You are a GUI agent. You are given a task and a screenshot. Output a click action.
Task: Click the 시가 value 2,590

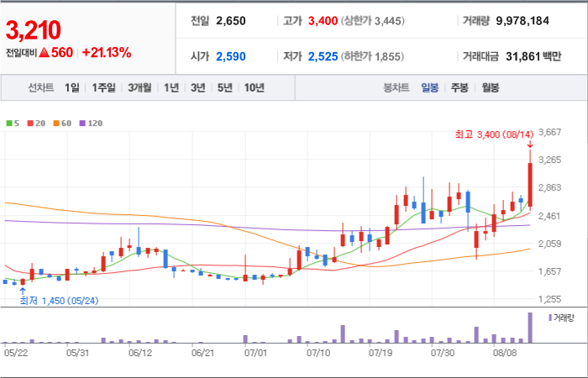[231, 56]
